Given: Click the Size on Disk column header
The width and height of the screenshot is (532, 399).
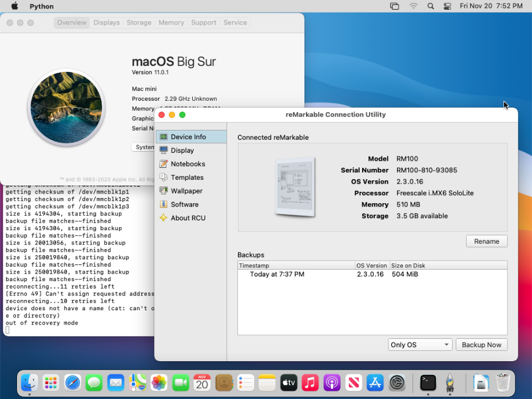Looking at the screenshot, I should pos(448,266).
